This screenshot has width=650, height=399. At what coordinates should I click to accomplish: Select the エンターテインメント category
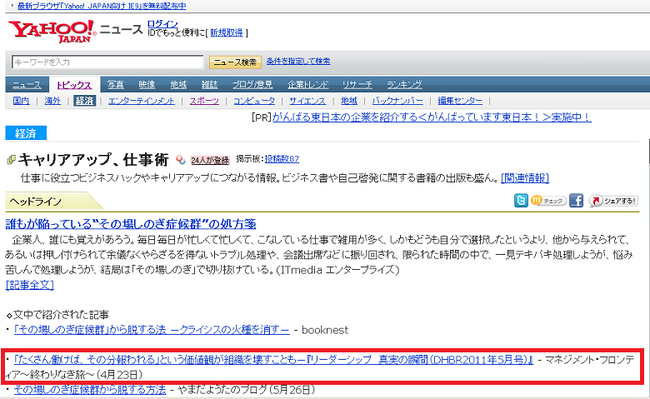(141, 101)
